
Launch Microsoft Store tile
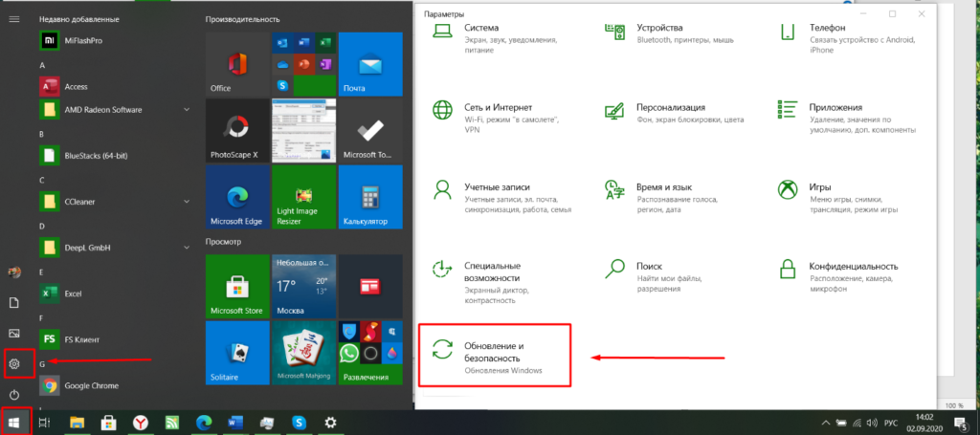coord(236,286)
